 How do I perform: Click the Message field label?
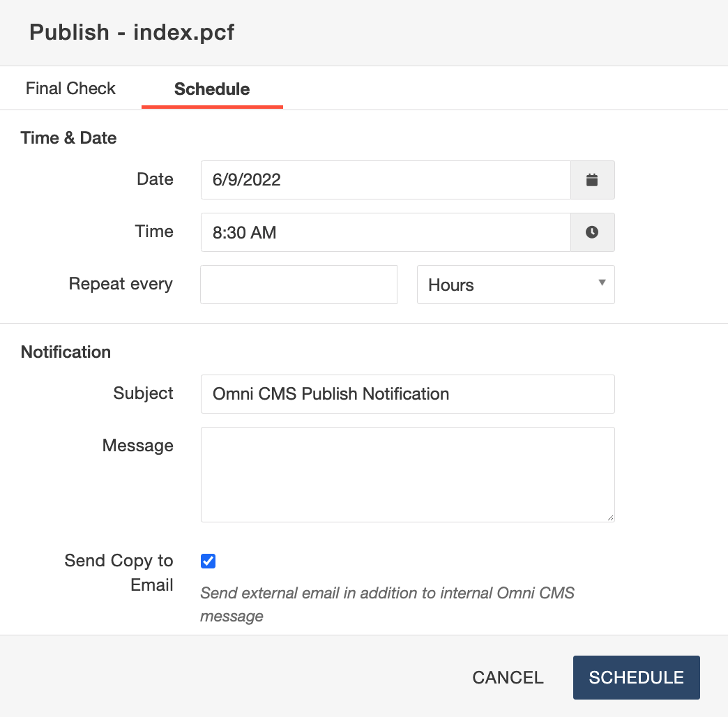pyautogui.click(x=137, y=445)
